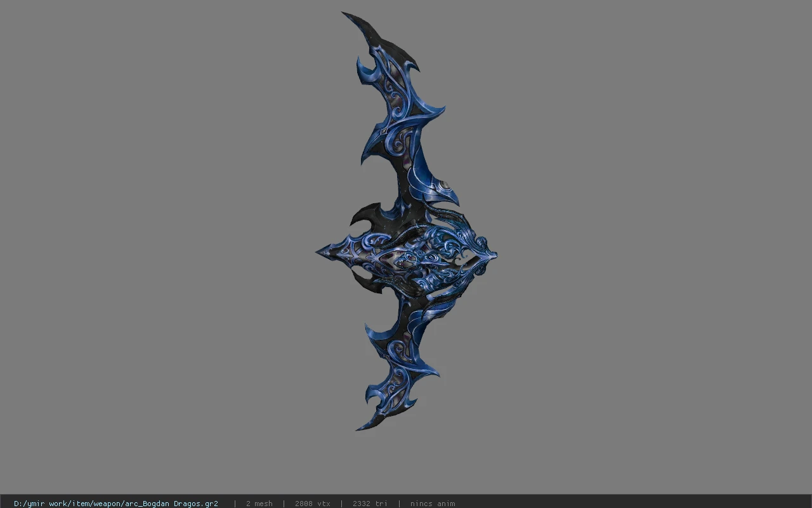This screenshot has width=812, height=508.
Task: Click the "nincs anim" status entry
Action: pyautogui.click(x=433, y=504)
